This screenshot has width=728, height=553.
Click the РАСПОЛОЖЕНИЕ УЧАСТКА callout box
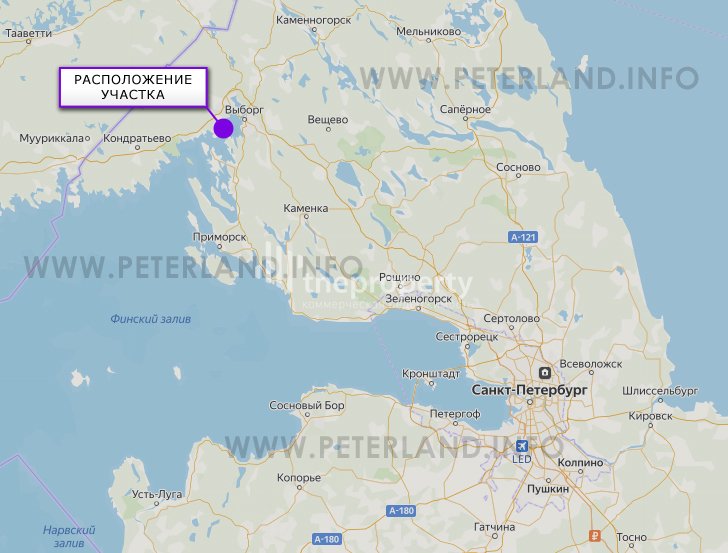point(133,87)
